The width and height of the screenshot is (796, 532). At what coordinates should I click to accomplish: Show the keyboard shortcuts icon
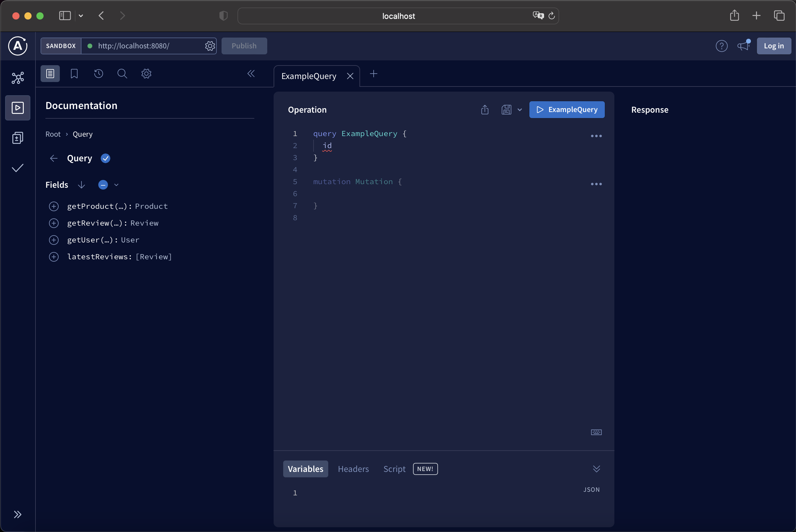pos(596,432)
